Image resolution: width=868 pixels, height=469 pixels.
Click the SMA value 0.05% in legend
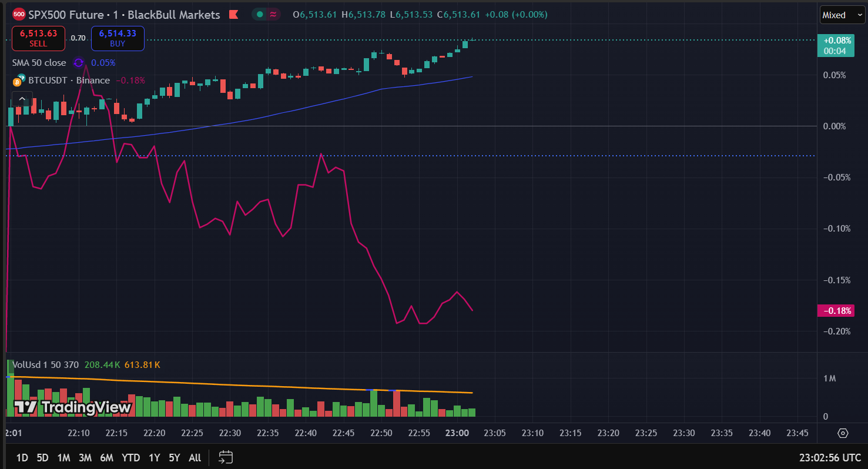click(x=103, y=62)
